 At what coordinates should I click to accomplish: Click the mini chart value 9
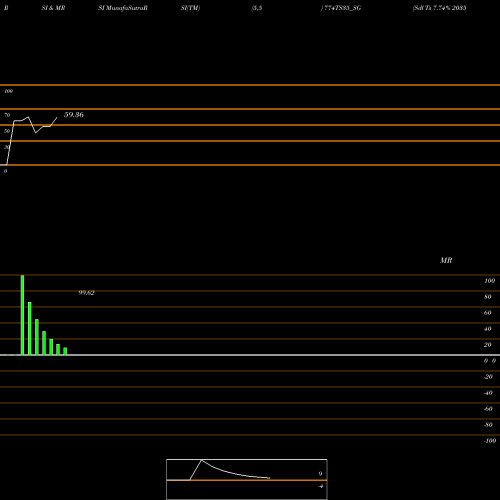click(320, 474)
